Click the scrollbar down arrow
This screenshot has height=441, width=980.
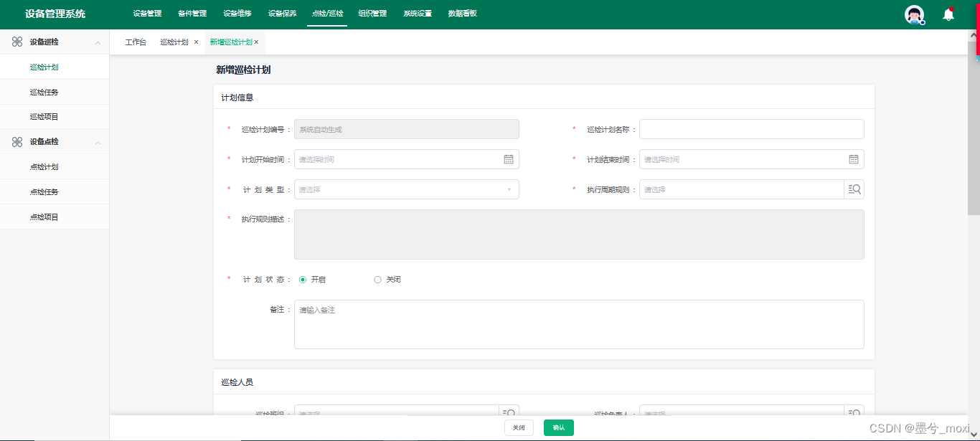974,433
